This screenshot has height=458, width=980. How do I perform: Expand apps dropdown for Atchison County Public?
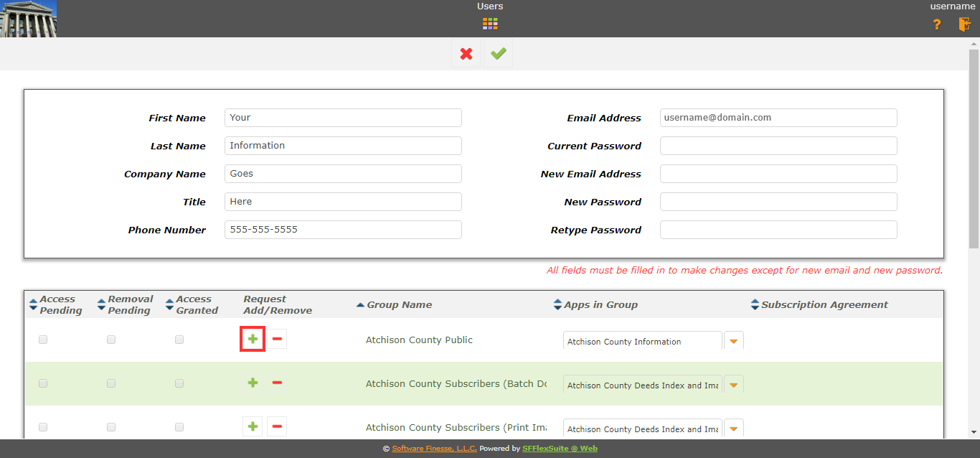coord(734,341)
